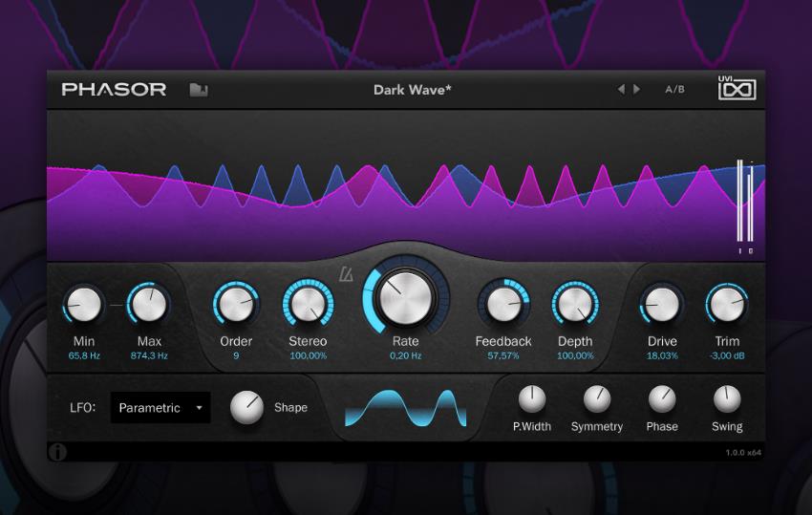Click the Depth knob
812x515 pixels.
[575, 304]
